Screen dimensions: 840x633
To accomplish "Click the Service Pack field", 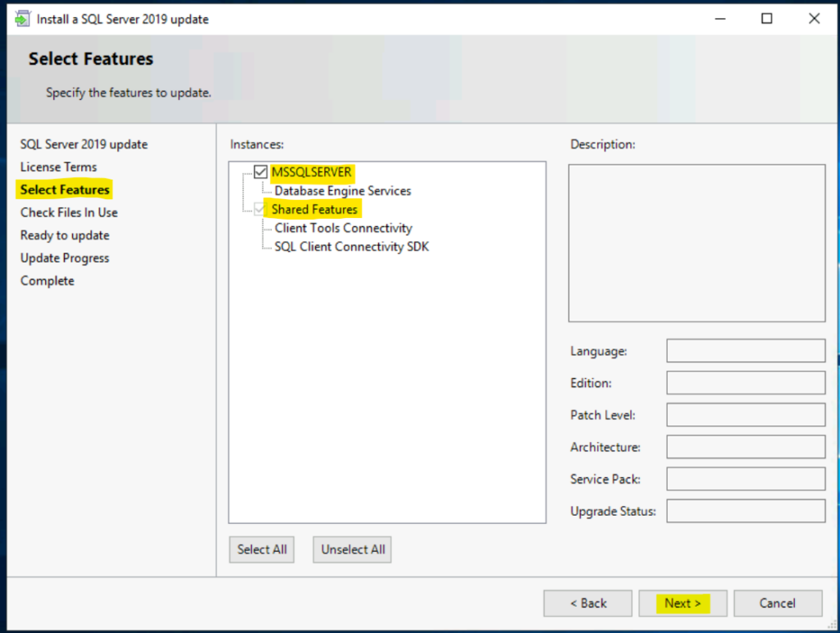I will click(746, 479).
